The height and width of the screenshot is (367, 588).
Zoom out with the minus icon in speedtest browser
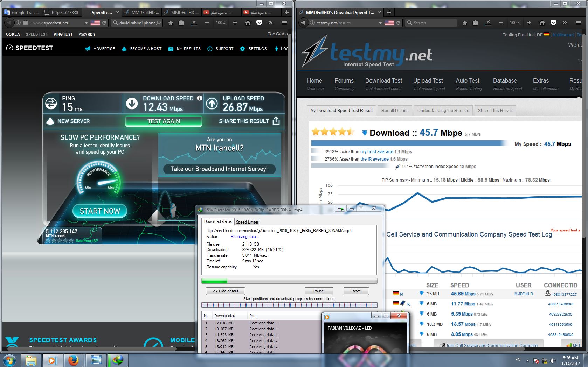point(207,23)
